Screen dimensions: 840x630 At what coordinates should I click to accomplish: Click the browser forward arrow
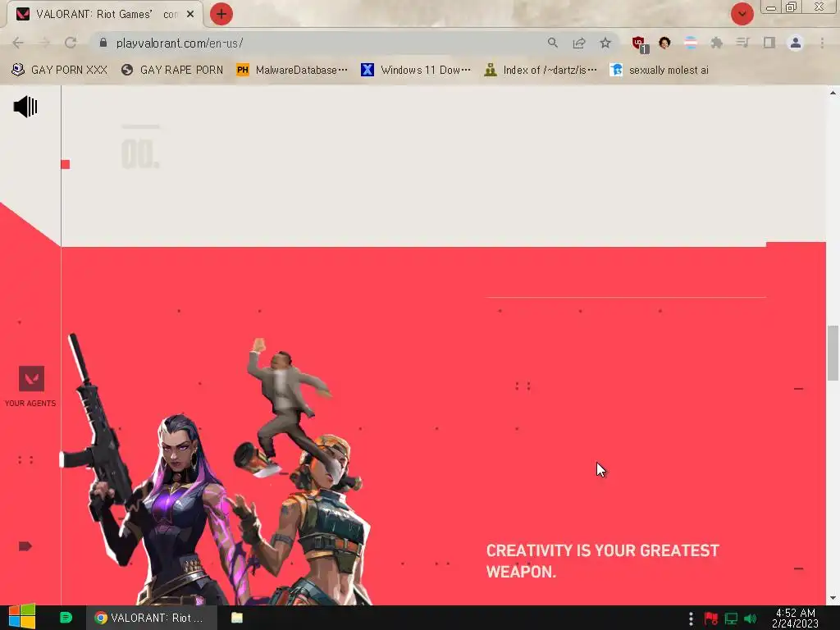44,43
